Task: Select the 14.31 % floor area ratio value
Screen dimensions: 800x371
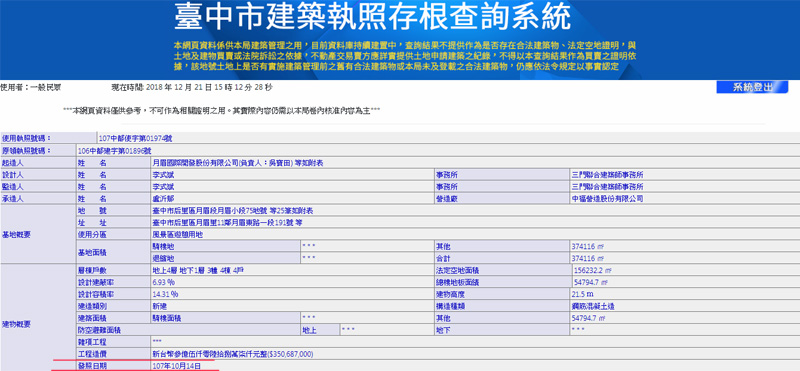Action: 165,294
